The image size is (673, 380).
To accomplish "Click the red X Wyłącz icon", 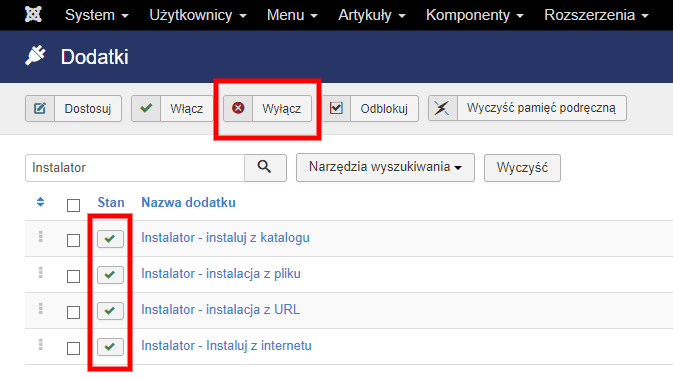I will tap(238, 108).
